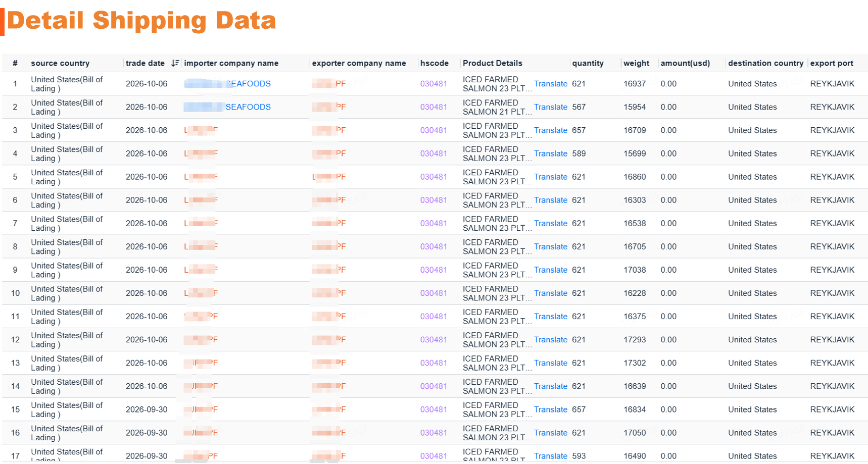Viewport: 868px width, 464px height.
Task: Select weight value 16937
Action: (635, 84)
